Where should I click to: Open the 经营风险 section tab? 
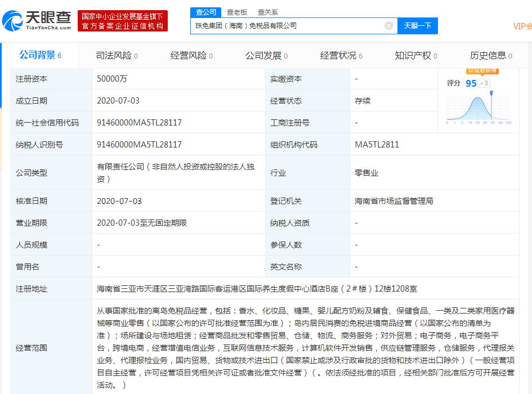click(191, 56)
